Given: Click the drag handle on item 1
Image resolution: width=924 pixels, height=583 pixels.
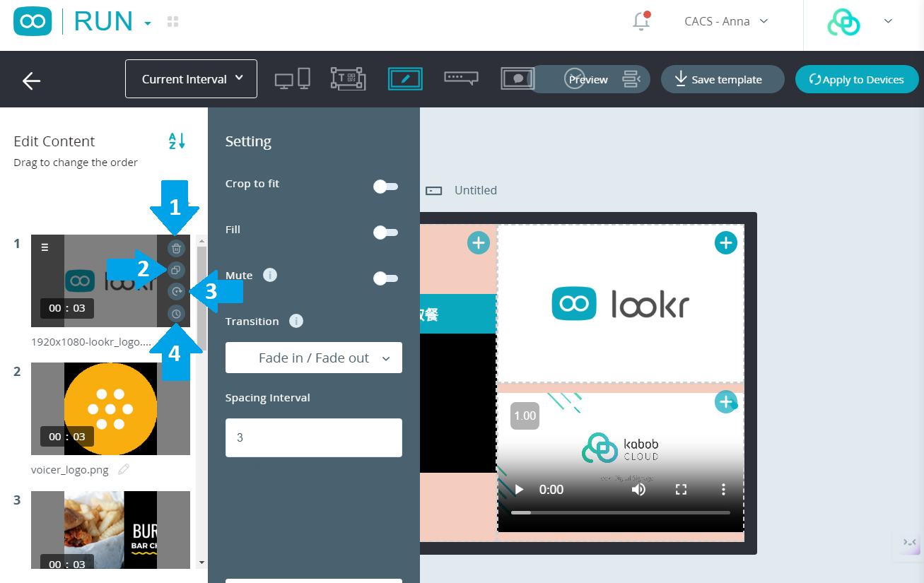Looking at the screenshot, I should [45, 247].
